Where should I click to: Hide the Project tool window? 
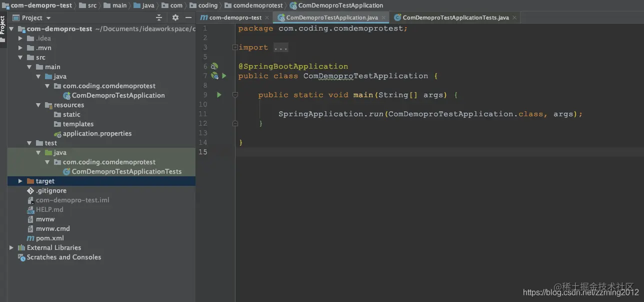coord(189,18)
